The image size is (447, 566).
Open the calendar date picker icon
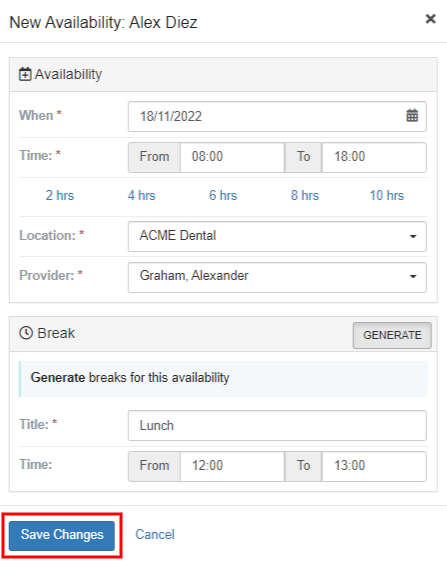412,116
